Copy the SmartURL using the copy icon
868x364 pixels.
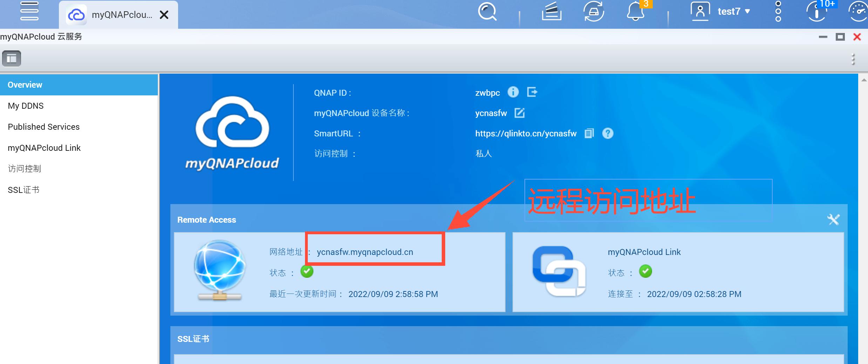click(589, 133)
